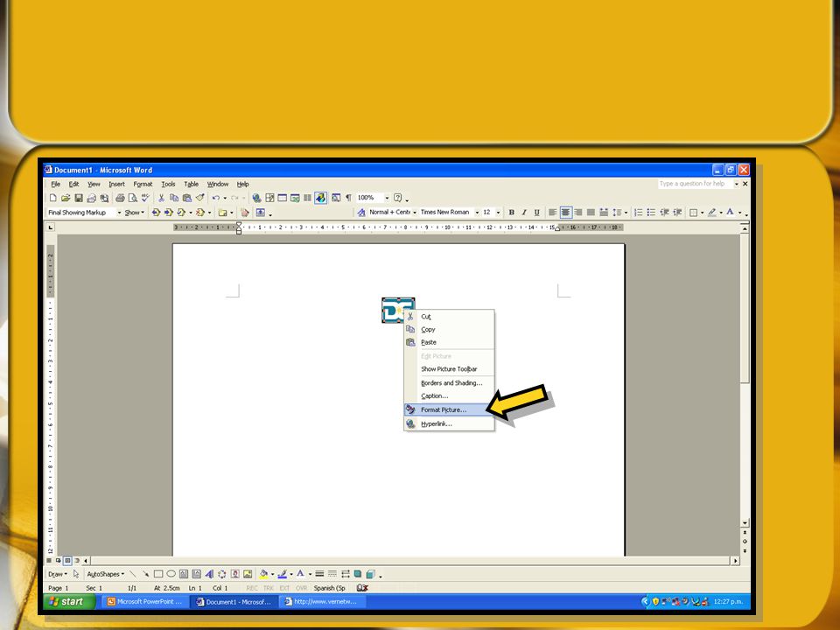Click the Type a question for help box

tap(696, 184)
